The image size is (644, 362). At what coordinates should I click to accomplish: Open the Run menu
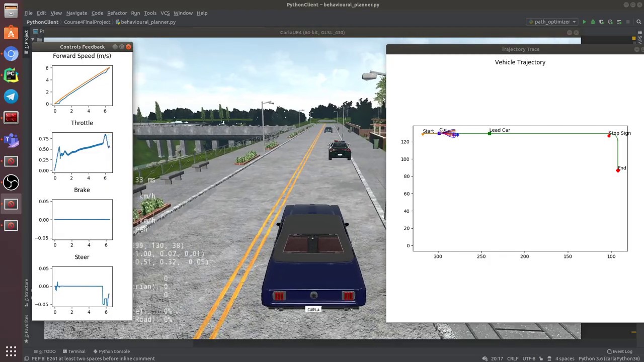(135, 13)
